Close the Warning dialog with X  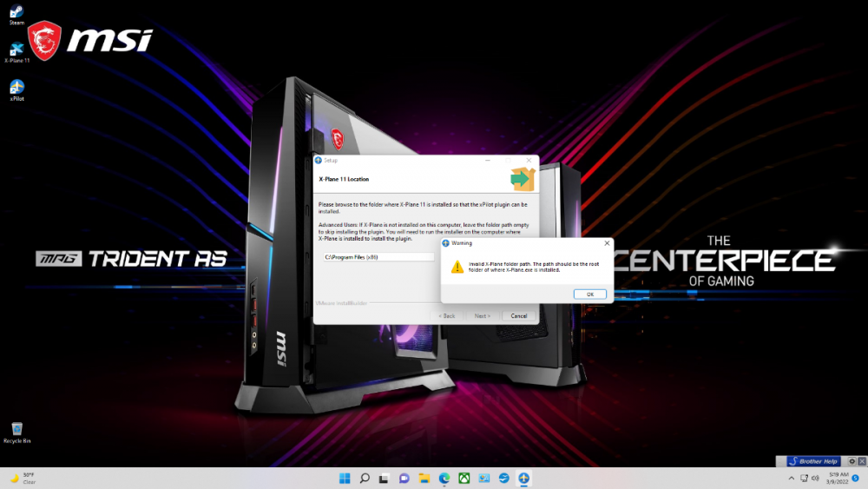(x=607, y=243)
